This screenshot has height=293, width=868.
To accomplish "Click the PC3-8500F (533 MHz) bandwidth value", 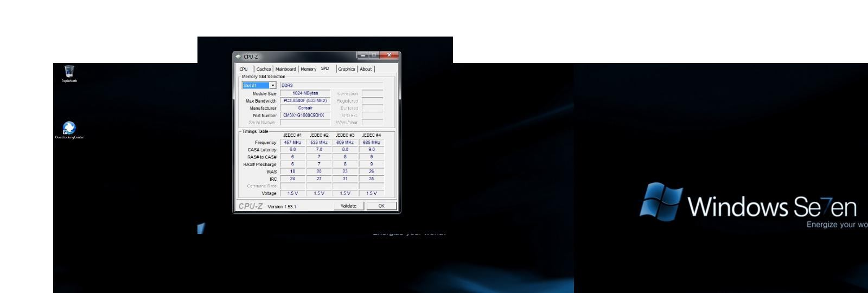I will point(305,100).
